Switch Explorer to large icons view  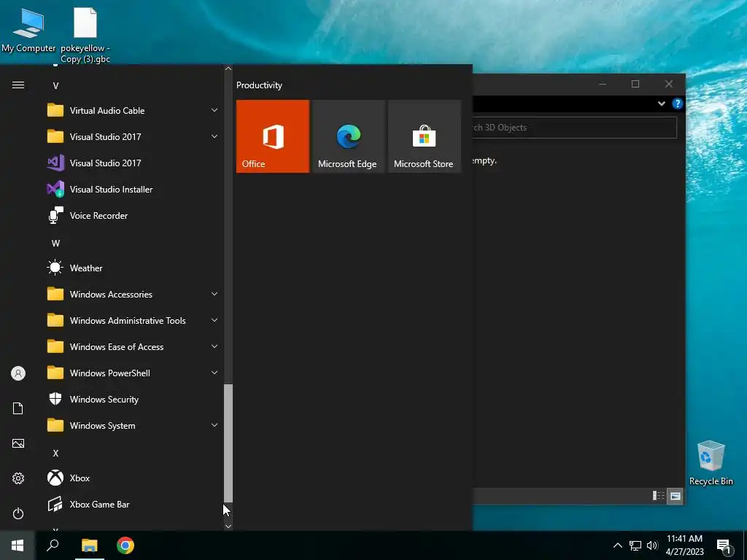coord(675,496)
